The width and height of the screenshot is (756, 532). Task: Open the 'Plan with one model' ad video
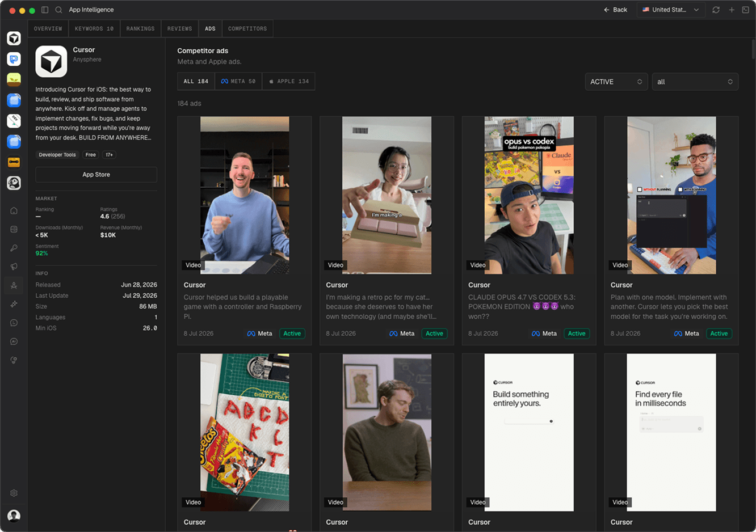[x=671, y=195]
